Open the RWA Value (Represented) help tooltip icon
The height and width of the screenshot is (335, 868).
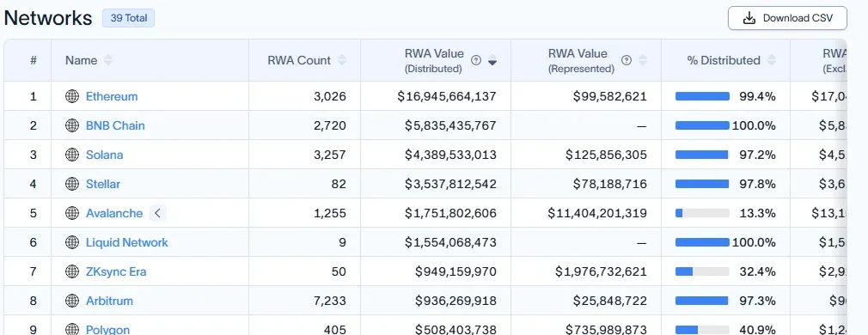627,60
